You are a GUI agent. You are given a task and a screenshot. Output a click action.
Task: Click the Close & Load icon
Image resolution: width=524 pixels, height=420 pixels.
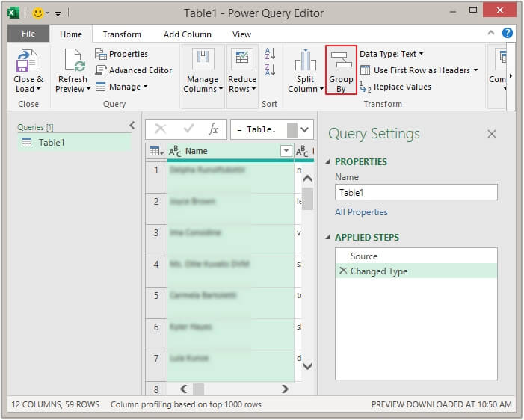click(28, 61)
